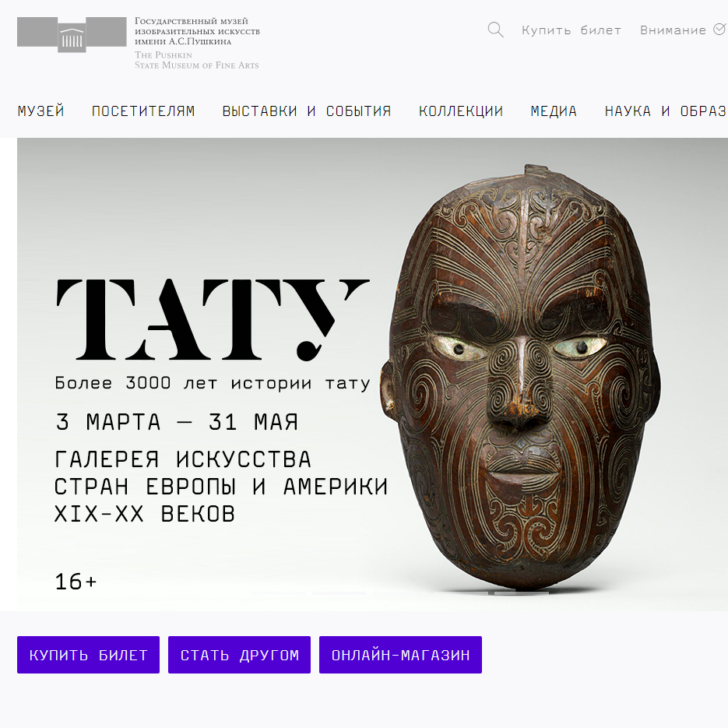Open search with the magnifying glass icon
728x728 pixels.
pyautogui.click(x=495, y=30)
